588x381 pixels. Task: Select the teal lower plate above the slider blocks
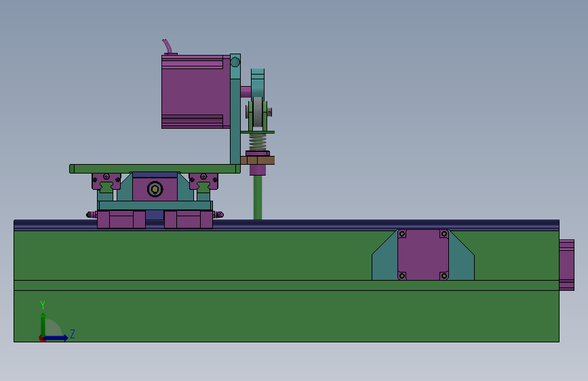[x=155, y=205]
